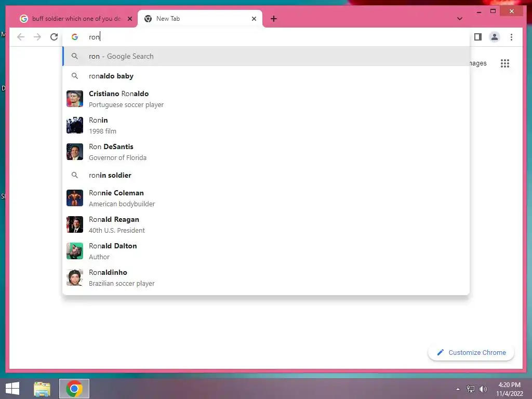532x399 pixels.
Task: Expand the tab search chevron
Action: [459, 19]
